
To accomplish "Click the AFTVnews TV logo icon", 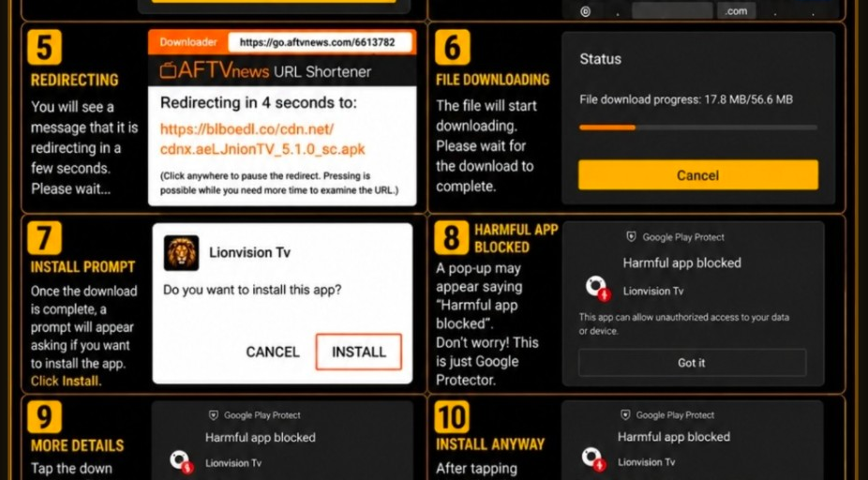I will (x=168, y=71).
